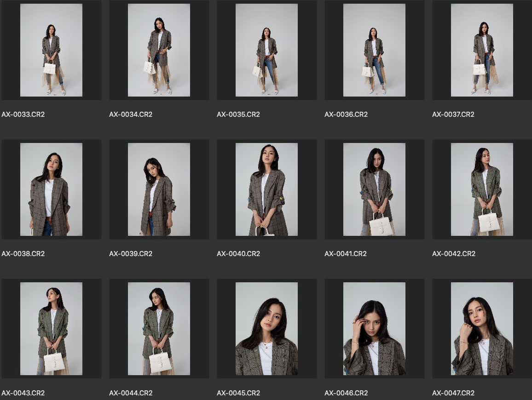This screenshot has height=400, width=532.
Task: Click the AX-0043.CR2 thumbnail image
Action: pos(51,329)
